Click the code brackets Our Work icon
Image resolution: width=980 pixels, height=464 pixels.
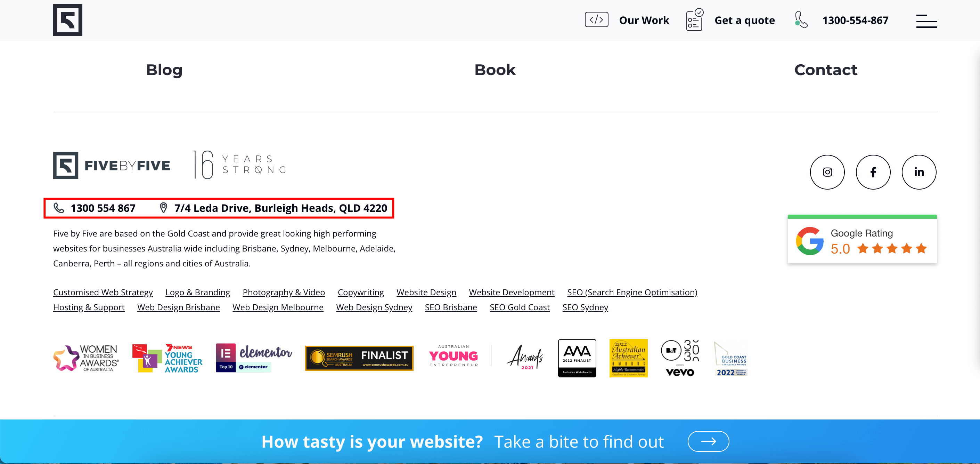pos(596,20)
